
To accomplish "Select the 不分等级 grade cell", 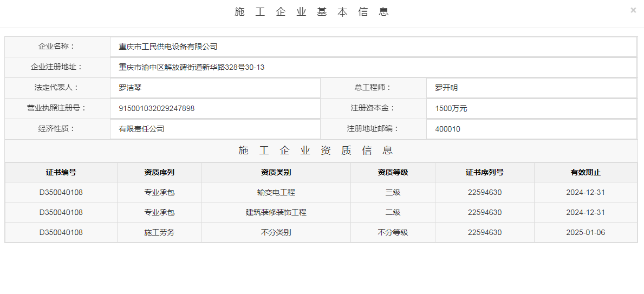I will (393, 232).
